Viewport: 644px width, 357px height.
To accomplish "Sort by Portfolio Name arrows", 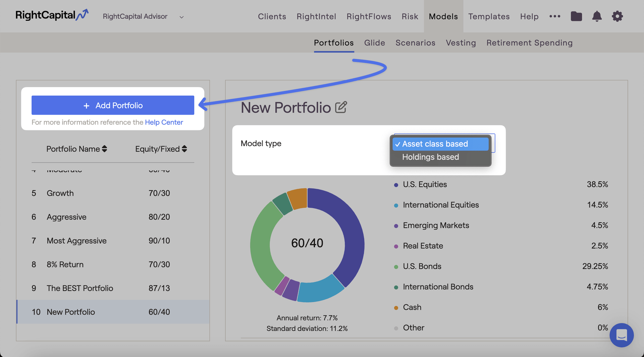I will coord(104,149).
